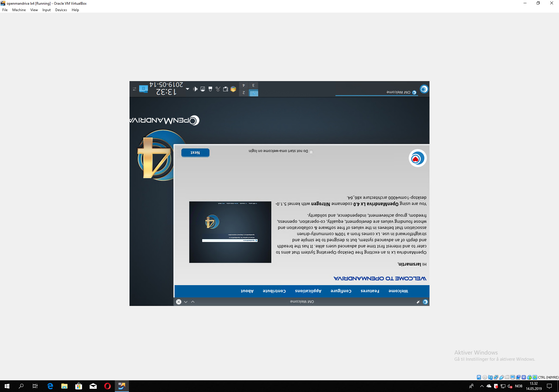Click the upside-down Next button
Image resolution: width=559 pixels, height=392 pixels.
point(195,153)
